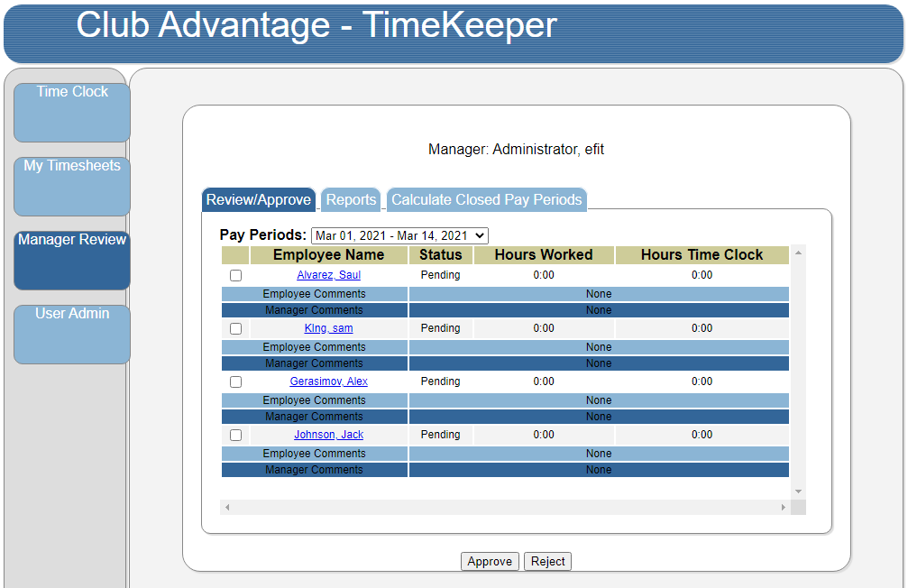This screenshot has width=908, height=588.
Task: Tick the checkbox for Gerasimov, Alex
Action: [235, 381]
